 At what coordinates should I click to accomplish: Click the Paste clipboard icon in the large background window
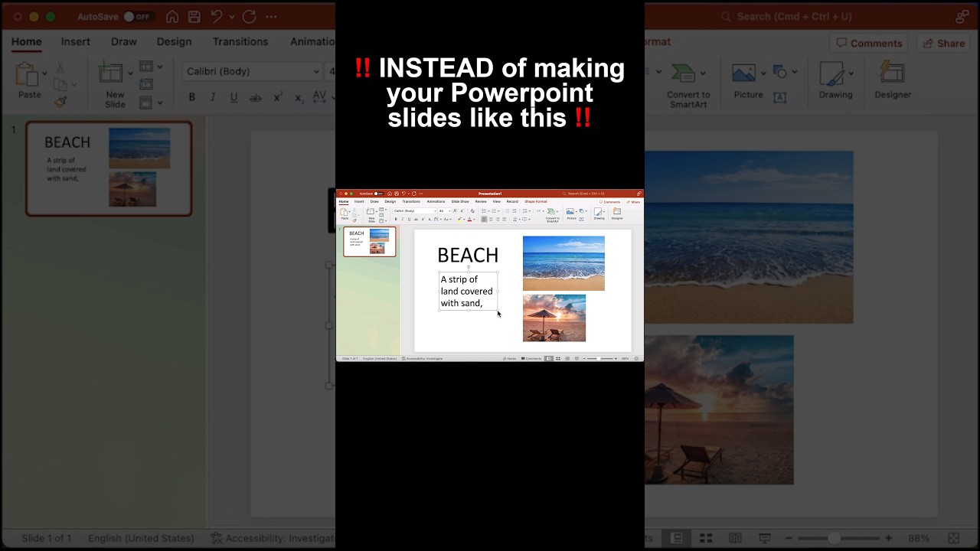point(27,74)
